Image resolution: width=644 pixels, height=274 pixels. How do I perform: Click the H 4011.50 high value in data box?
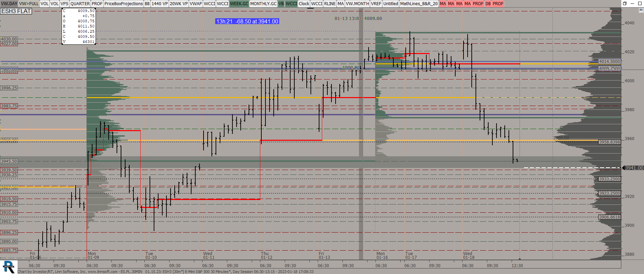click(79, 26)
